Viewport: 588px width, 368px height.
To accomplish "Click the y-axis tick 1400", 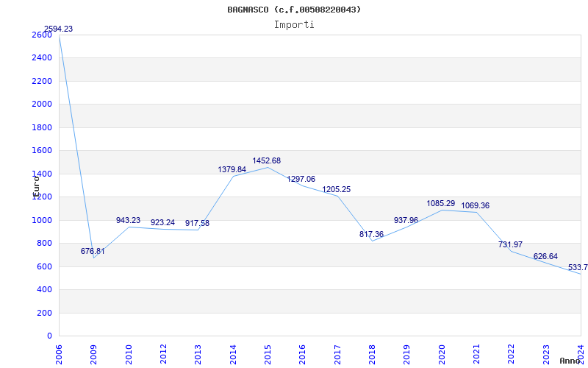I will pos(42,174).
